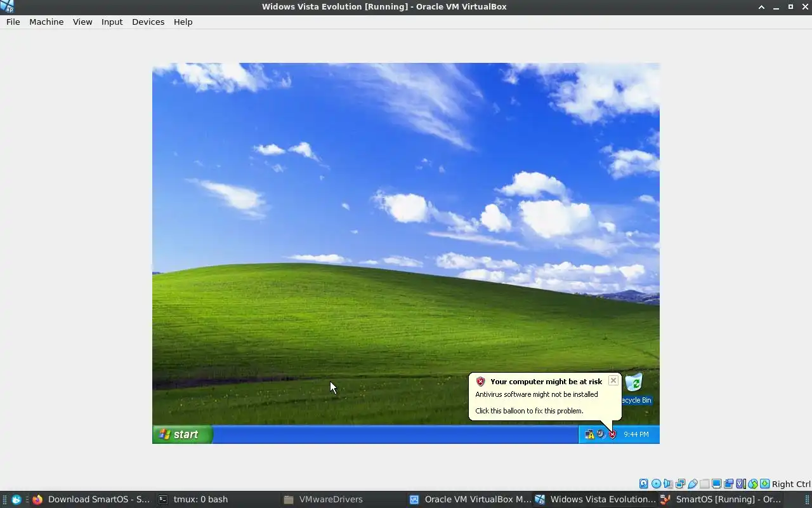Viewport: 812px width, 508px height.
Task: Click the network warning tray icon
Action: [589, 434]
